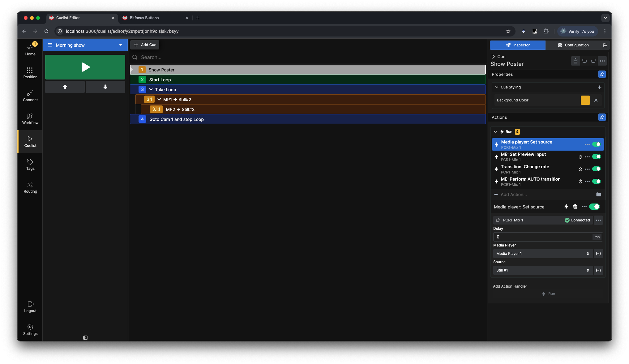Pin the Properties section

[x=602, y=74]
